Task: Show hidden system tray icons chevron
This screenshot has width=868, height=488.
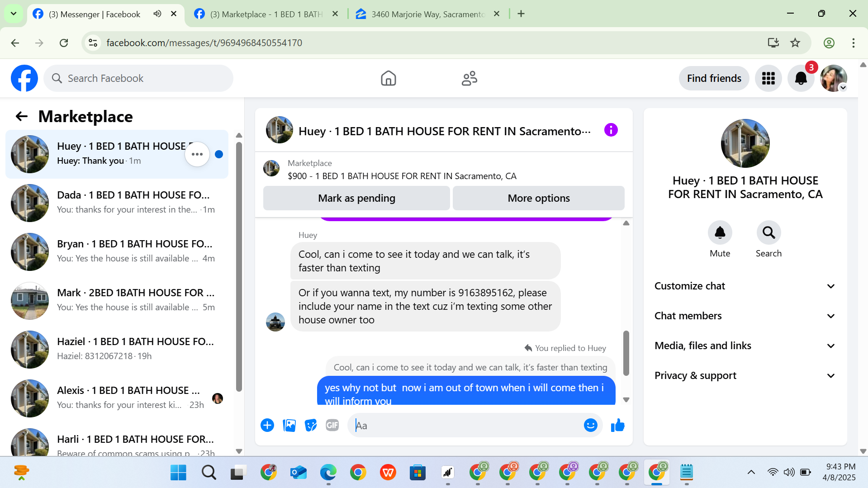Action: coord(751,472)
